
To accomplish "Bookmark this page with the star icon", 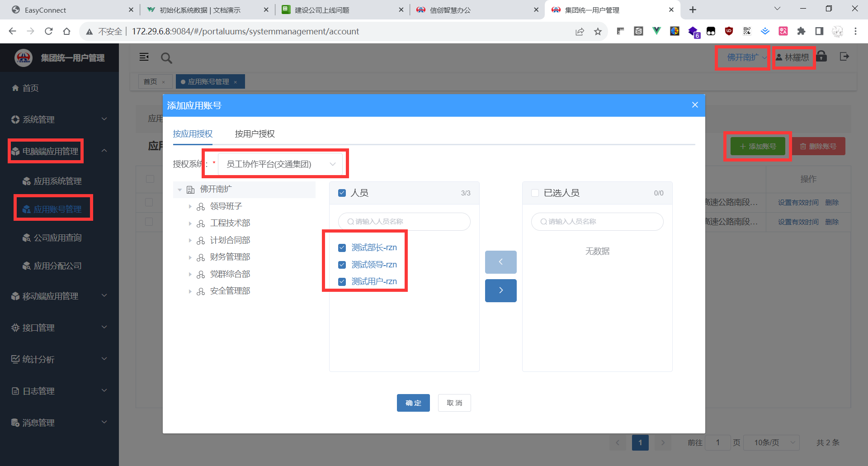I will tap(598, 31).
